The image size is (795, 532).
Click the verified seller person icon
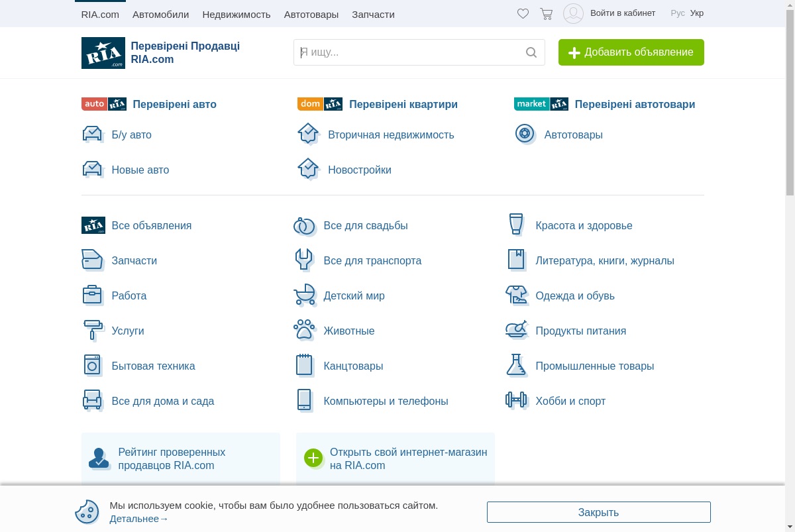click(99, 458)
